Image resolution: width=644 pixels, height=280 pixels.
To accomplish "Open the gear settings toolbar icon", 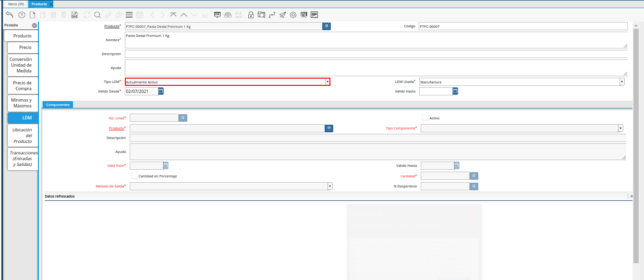I will (293, 15).
